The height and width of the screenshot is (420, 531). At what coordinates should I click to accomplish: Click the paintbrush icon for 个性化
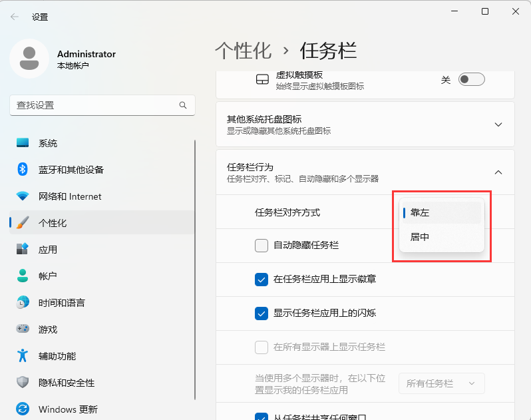pos(23,222)
